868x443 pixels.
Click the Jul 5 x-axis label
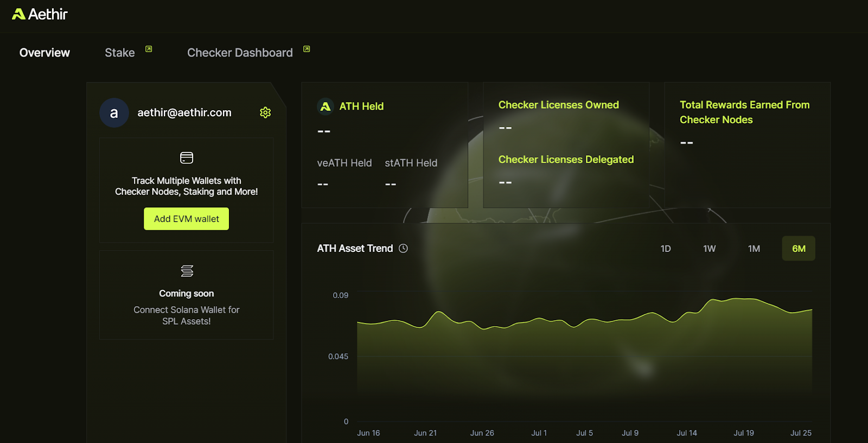click(585, 433)
